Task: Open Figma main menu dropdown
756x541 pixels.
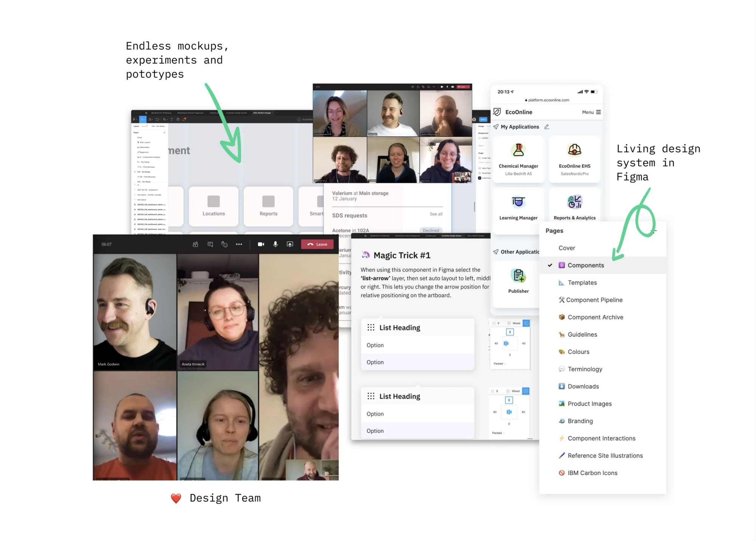Action: tap(134, 120)
